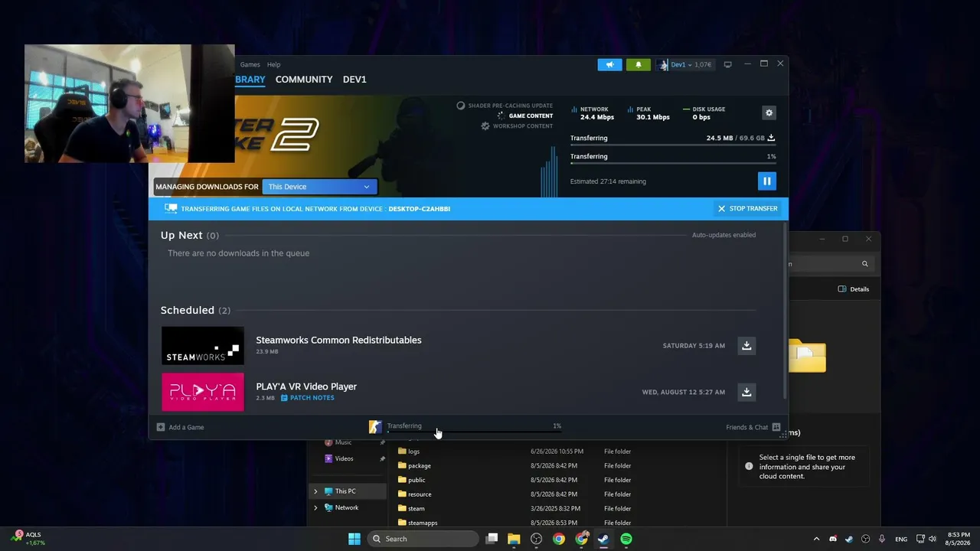Image resolution: width=980 pixels, height=551 pixels.
Task: Expand Network in File Explorer tree
Action: click(315, 507)
